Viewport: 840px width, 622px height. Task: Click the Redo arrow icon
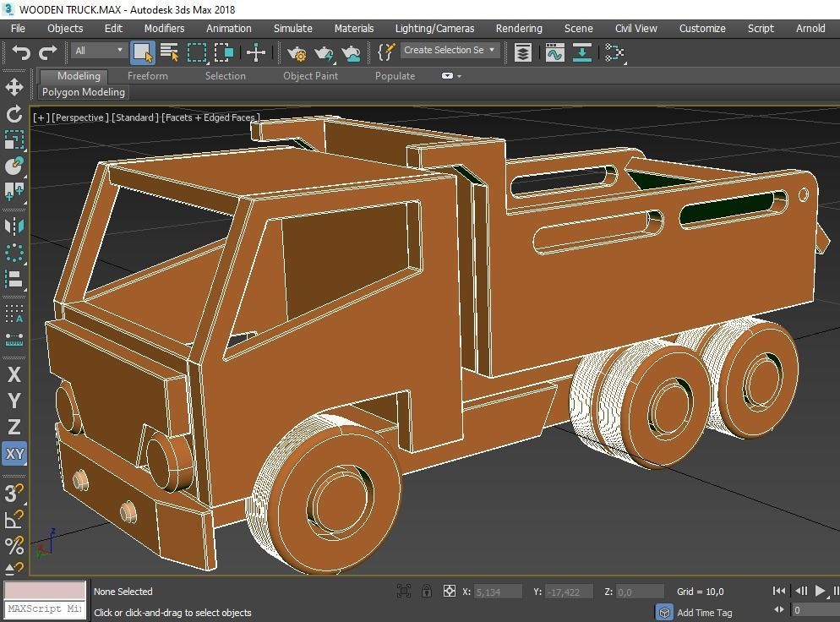(48, 52)
